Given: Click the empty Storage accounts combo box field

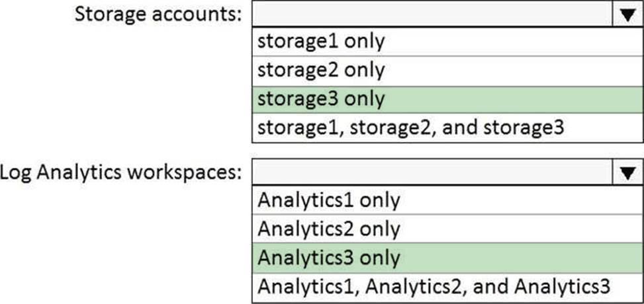Looking at the screenshot, I should point(430,14).
